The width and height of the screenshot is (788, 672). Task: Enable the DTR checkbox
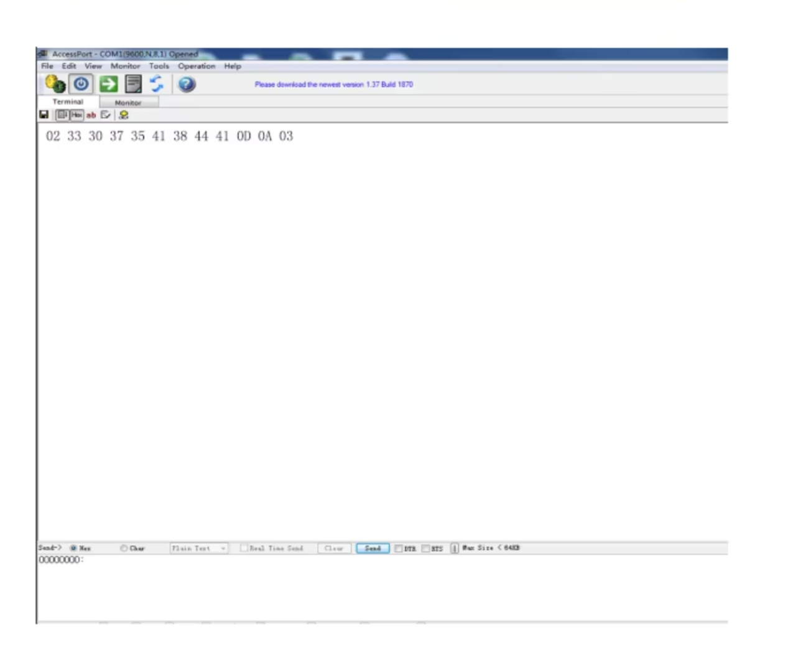tap(399, 548)
